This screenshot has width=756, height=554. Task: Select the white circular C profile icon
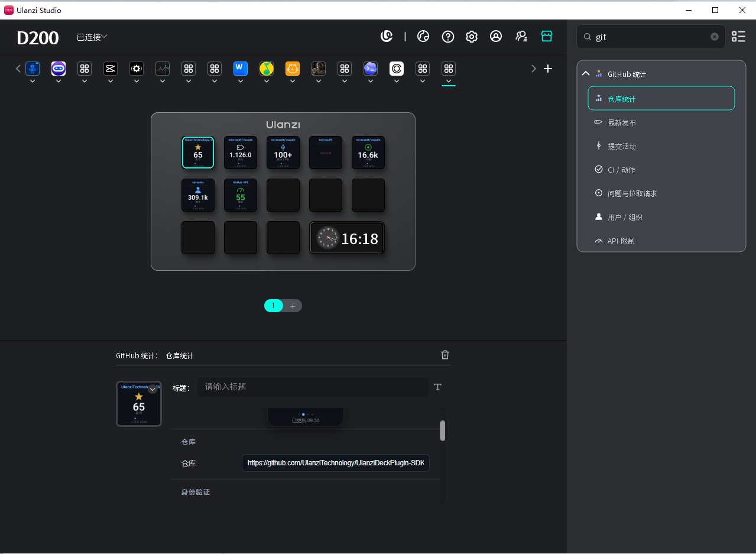click(397, 69)
